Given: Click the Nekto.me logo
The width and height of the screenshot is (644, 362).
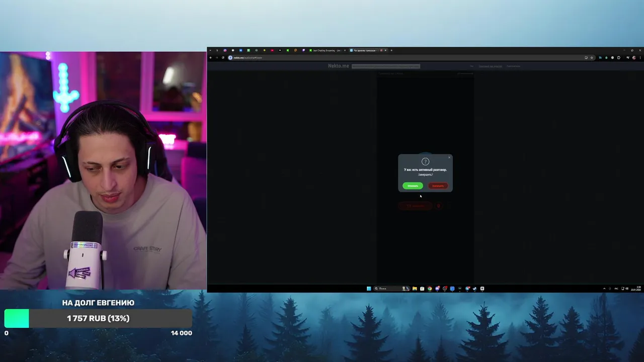Looking at the screenshot, I should (x=339, y=66).
